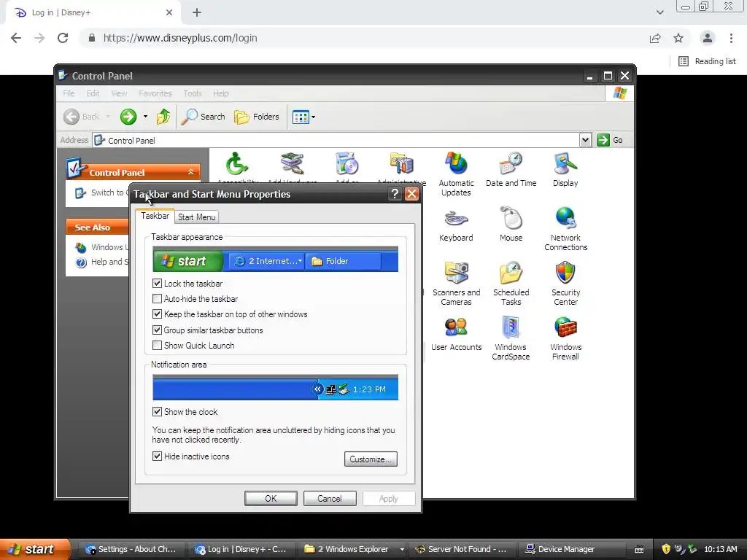Expand the 2 Windows Explorer taskbar group arrow
Viewport: 747px width, 560px height.
pyautogui.click(x=402, y=550)
